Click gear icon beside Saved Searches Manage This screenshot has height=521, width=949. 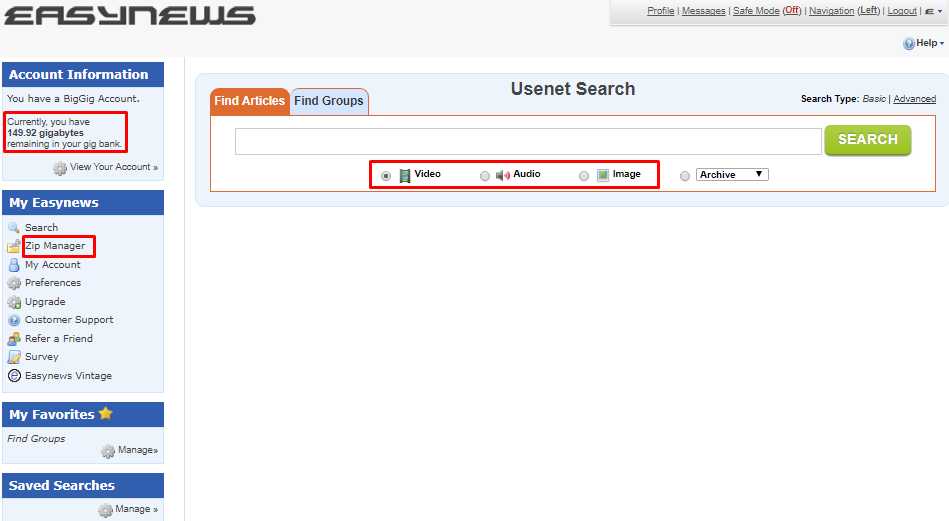(x=105, y=510)
